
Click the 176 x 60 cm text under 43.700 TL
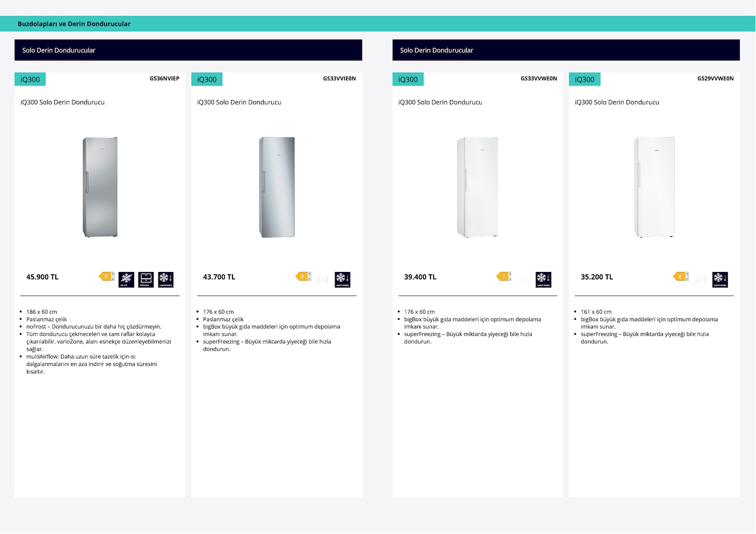(x=218, y=312)
